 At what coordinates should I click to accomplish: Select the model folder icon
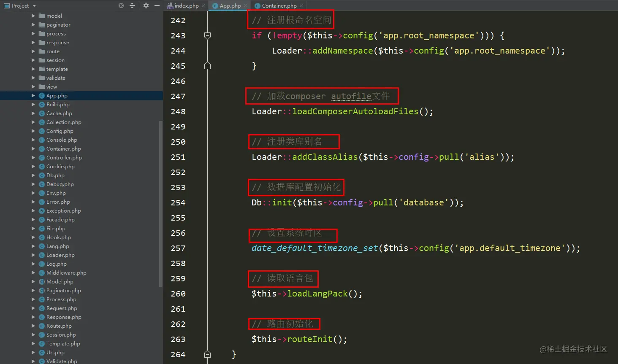[x=42, y=16]
